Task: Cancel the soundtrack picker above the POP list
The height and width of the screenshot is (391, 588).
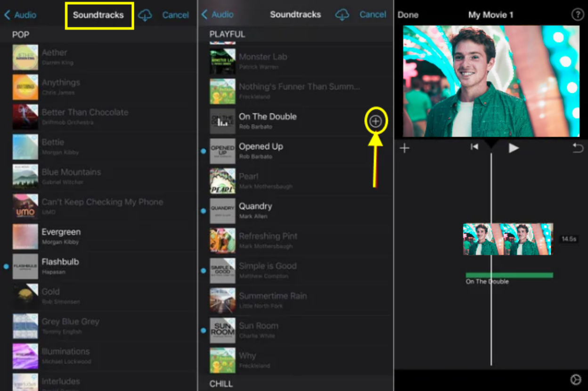Action: click(175, 15)
